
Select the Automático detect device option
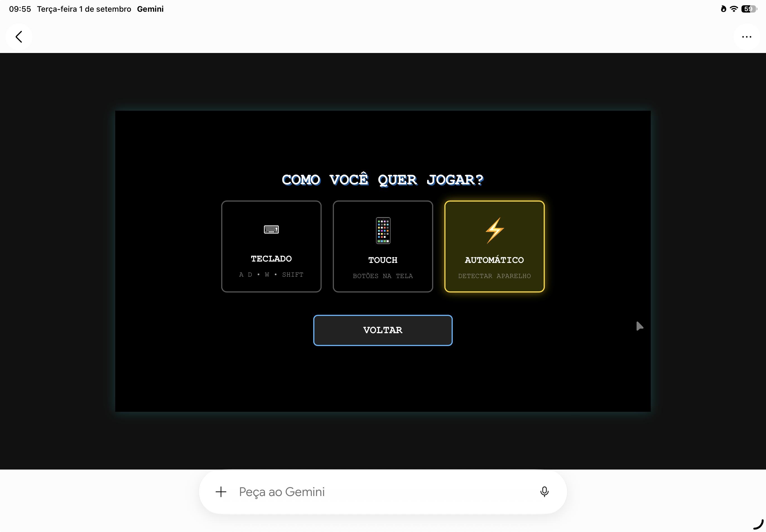(494, 246)
